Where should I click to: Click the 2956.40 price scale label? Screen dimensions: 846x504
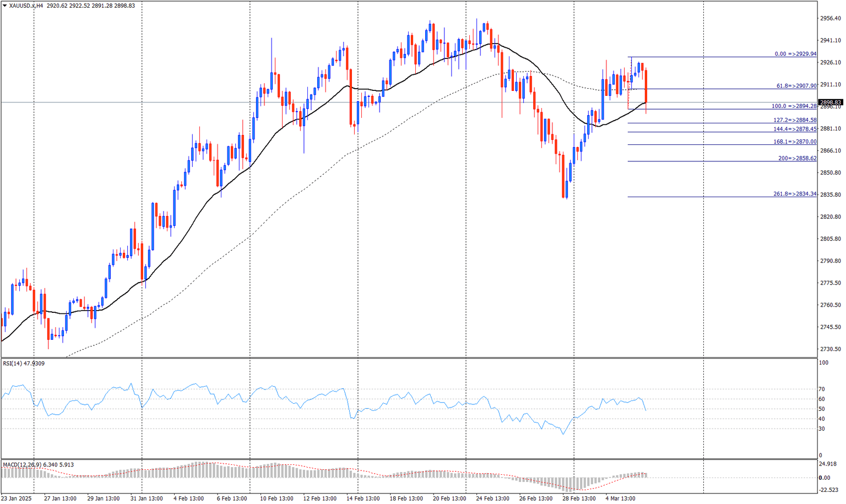[x=831, y=18]
